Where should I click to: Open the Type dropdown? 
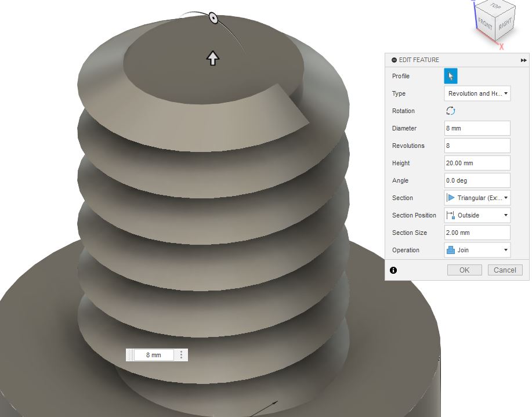477,93
